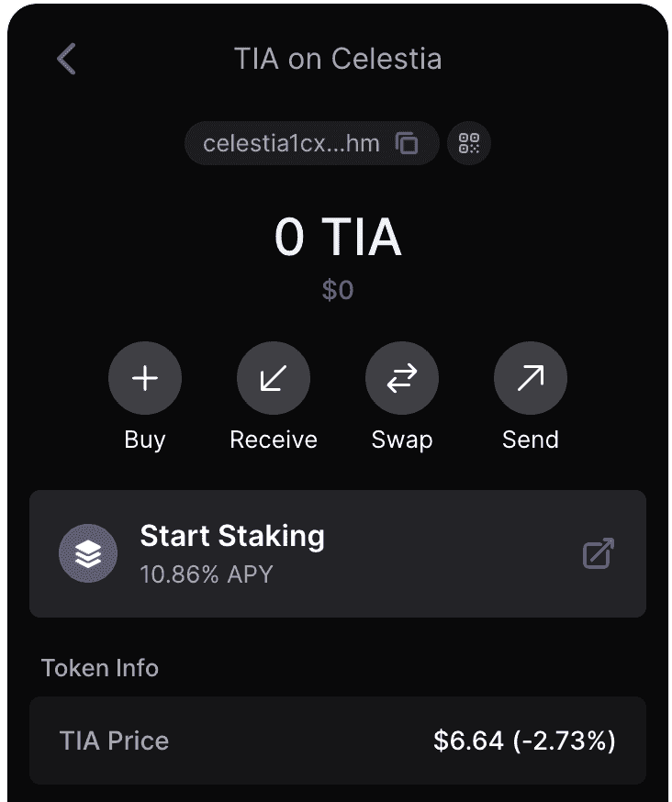This screenshot has height=802, width=672.
Task: Select the Receive text label
Action: (x=274, y=440)
